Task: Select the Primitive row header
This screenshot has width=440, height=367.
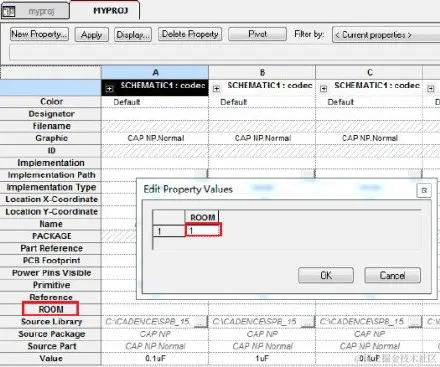Action: (51, 285)
